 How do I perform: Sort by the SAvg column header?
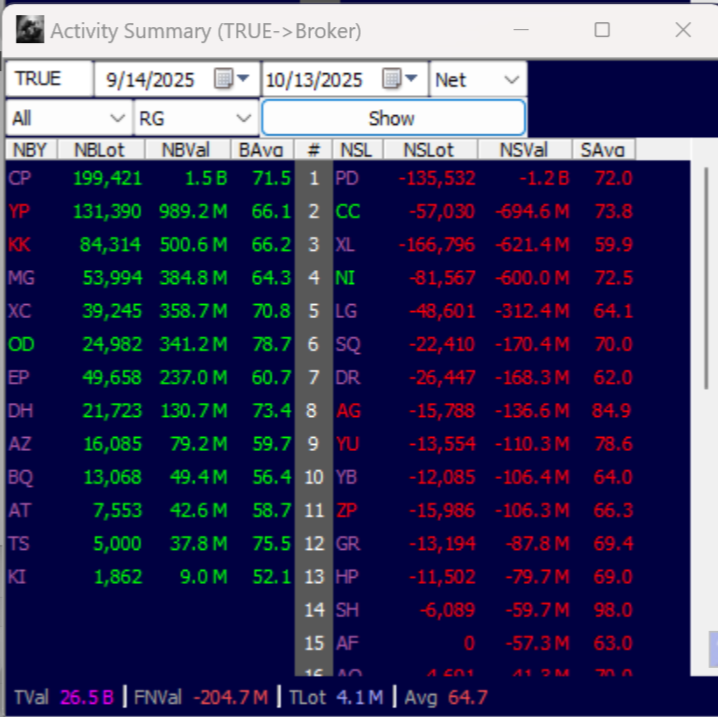[603, 150]
